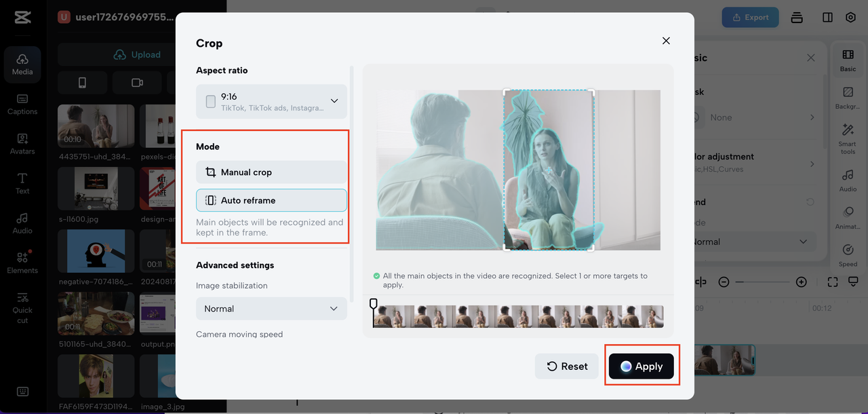Click the Export button
The height and width of the screenshot is (414, 868).
tap(750, 17)
